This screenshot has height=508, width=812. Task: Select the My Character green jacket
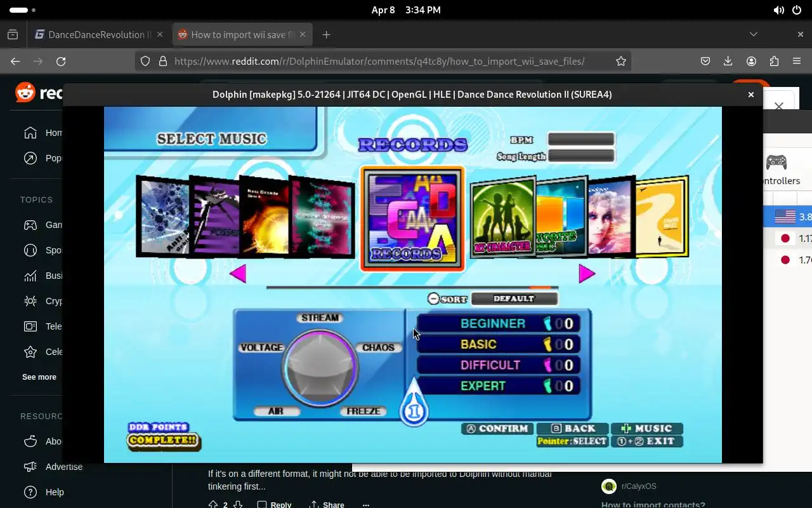coord(502,218)
